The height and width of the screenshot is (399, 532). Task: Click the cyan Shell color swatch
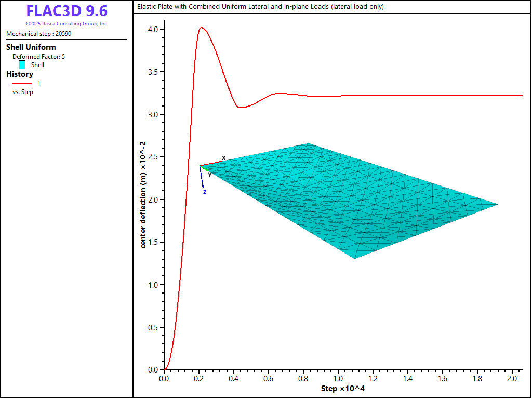pyautogui.click(x=22, y=65)
